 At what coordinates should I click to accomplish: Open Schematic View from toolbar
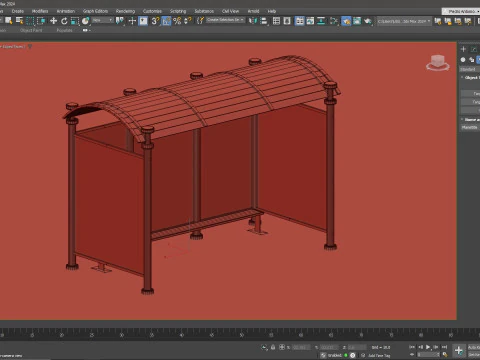[321, 21]
